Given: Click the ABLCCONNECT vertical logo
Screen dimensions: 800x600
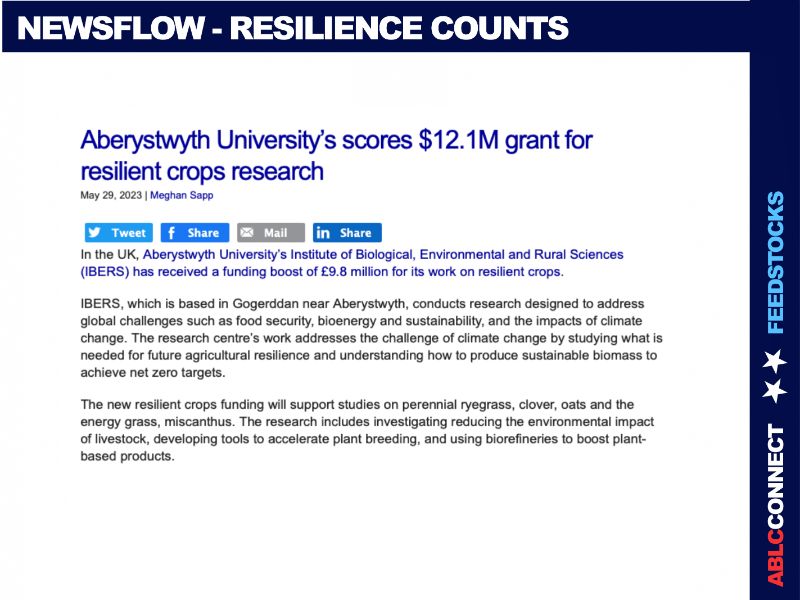Looking at the screenshot, I should click(775, 505).
